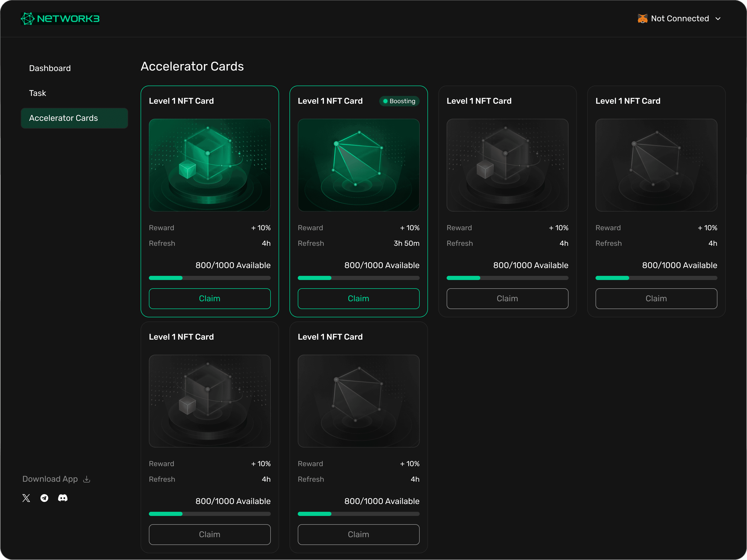Click the MetaMask fox icon
This screenshot has width=747, height=560.
point(642,19)
